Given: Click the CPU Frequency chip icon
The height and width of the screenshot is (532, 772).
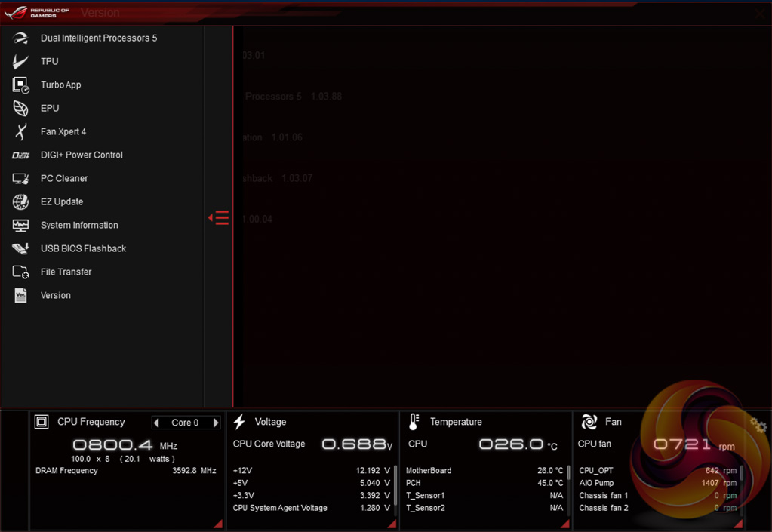Looking at the screenshot, I should tap(42, 422).
